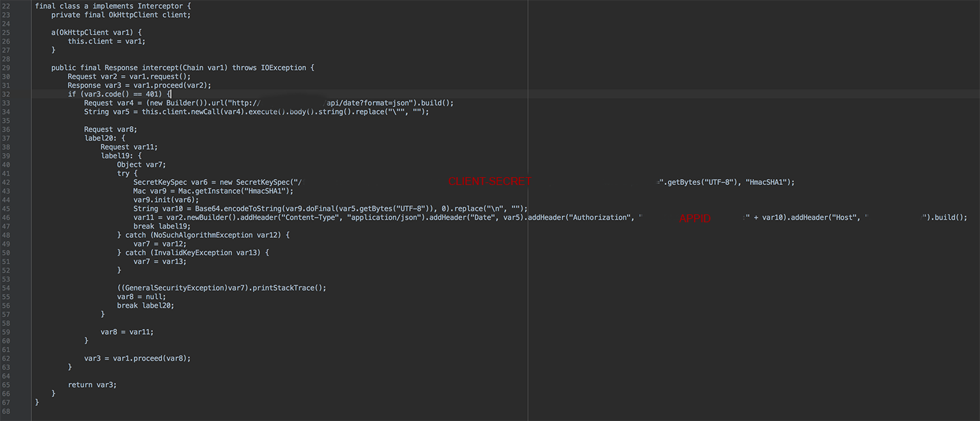This screenshot has height=421, width=980.
Task: Click the '"Host"' header name string
Action: [x=843, y=218]
